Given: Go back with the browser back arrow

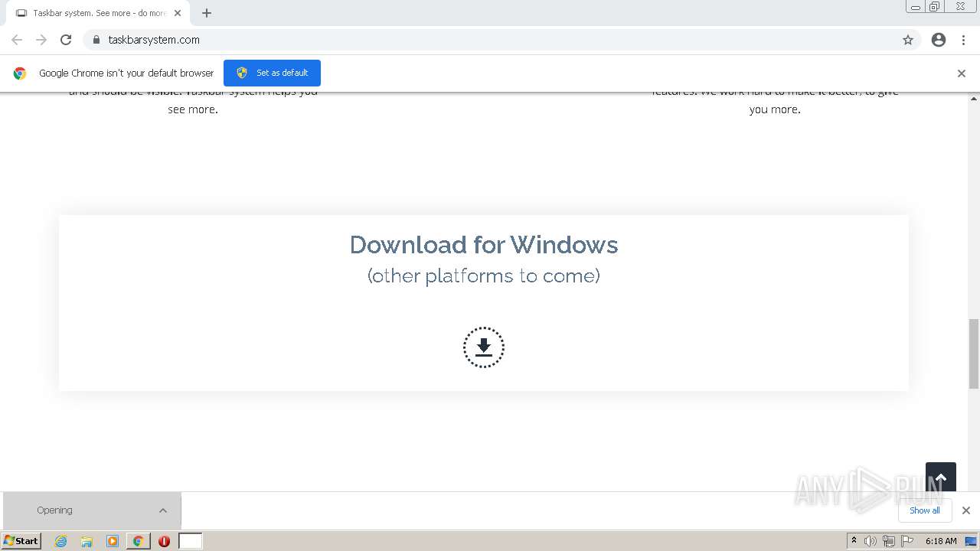Looking at the screenshot, I should pos(17,40).
